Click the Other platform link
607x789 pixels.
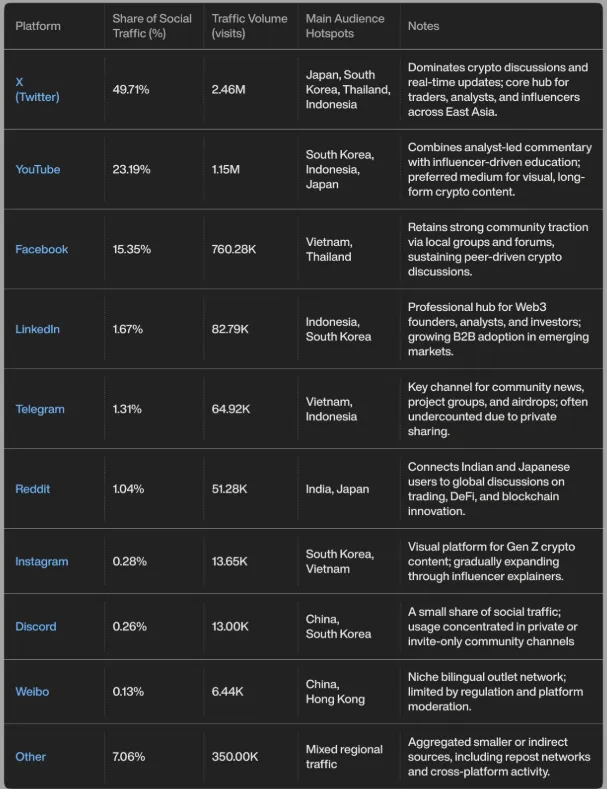(x=30, y=757)
